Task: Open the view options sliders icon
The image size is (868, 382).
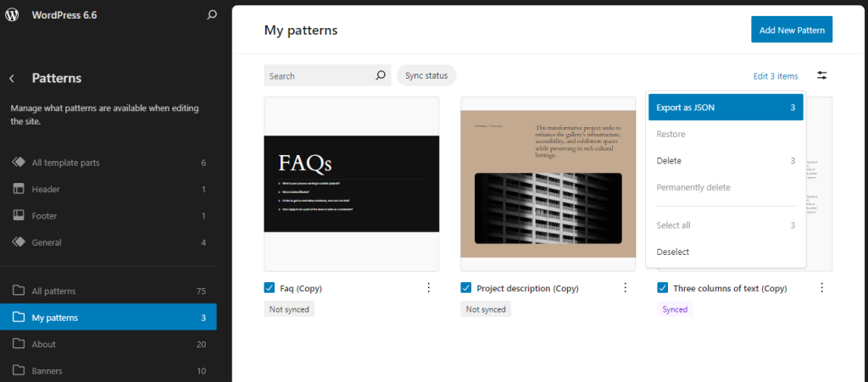Action: (822, 75)
